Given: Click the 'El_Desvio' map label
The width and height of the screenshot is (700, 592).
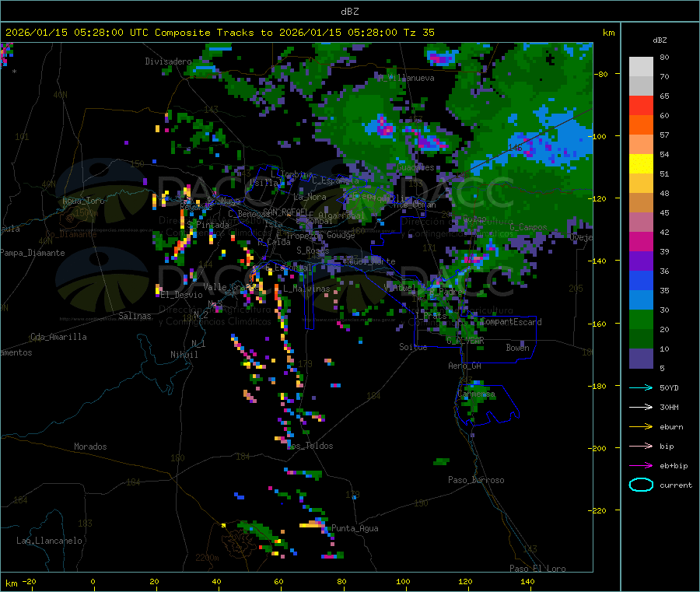Looking at the screenshot, I should [x=182, y=295].
